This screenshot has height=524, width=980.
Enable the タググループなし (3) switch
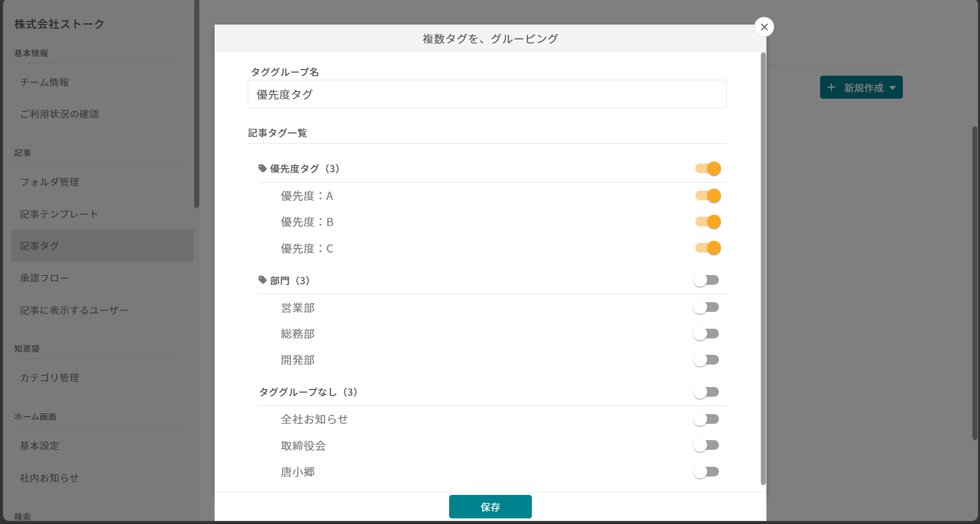(706, 392)
